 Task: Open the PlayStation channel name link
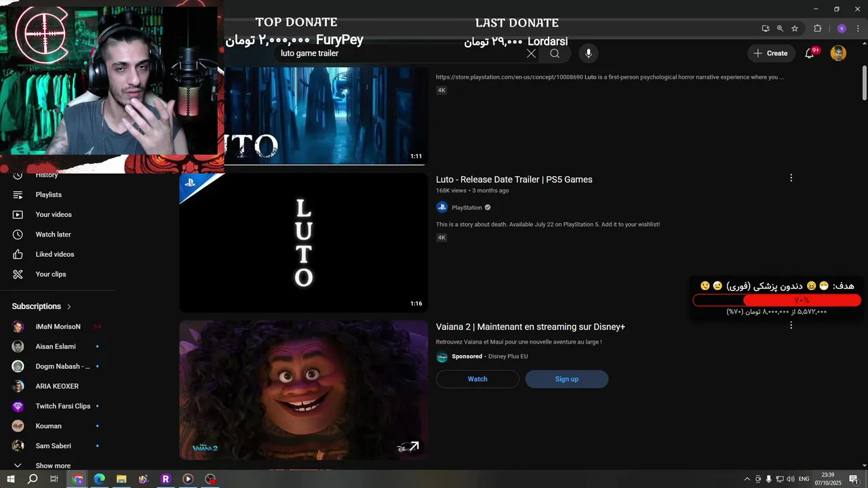[x=467, y=207]
